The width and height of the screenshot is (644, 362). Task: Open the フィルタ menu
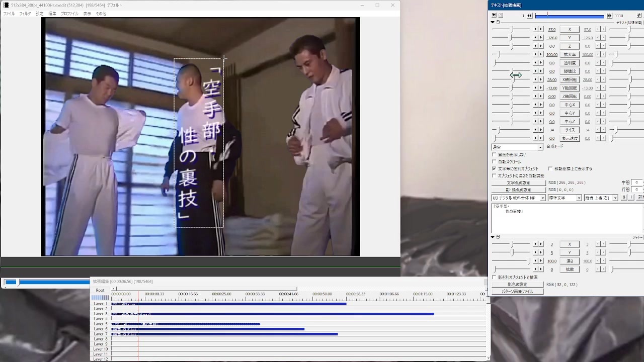coord(25,14)
